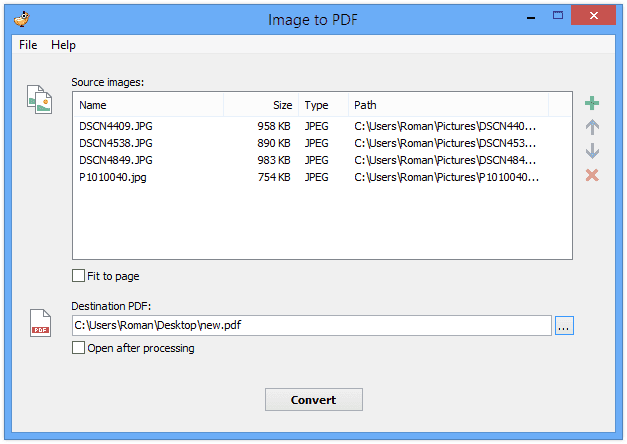
Task: Click the source images pictures icon
Action: (x=40, y=99)
